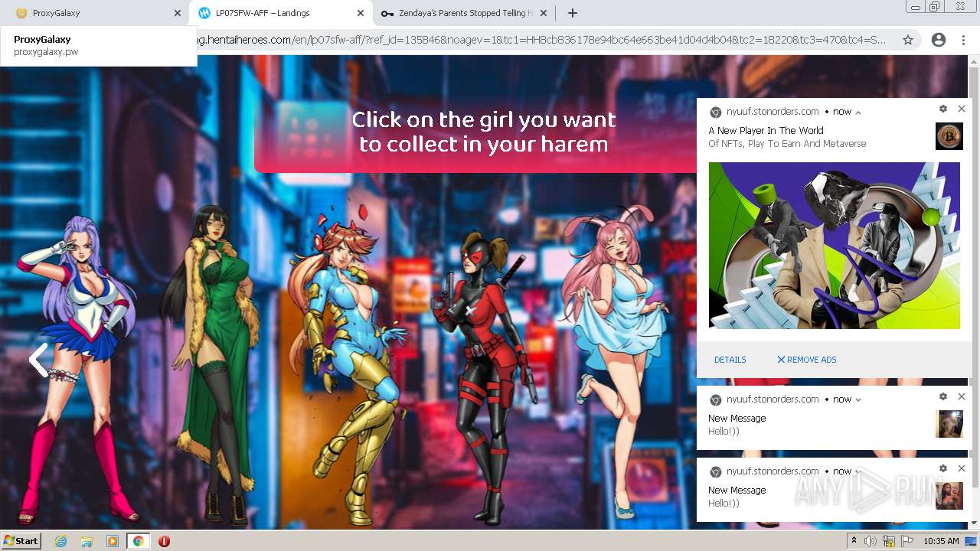980x551 pixels.
Task: Click the first New Message sender thumbnail
Action: click(949, 424)
